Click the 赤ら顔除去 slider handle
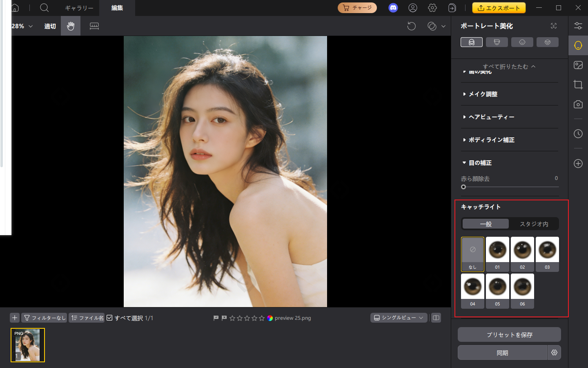This screenshot has height=368, width=588. pyautogui.click(x=463, y=186)
